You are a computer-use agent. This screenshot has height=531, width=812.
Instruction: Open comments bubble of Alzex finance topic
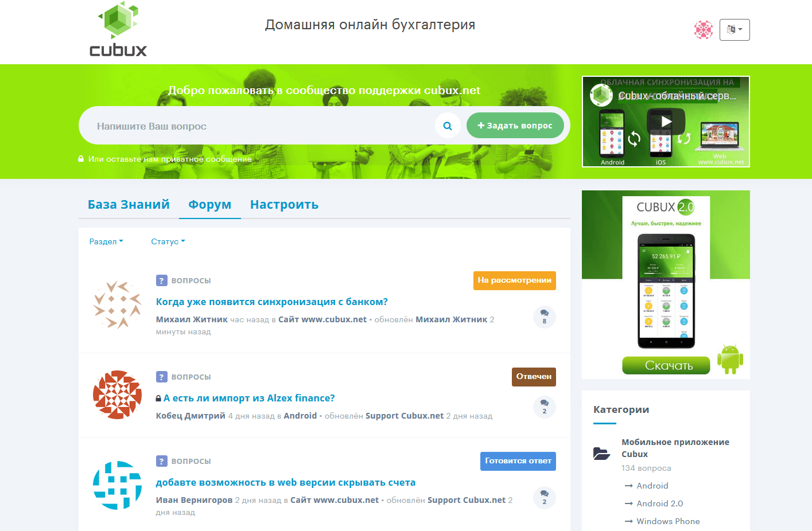(545, 407)
